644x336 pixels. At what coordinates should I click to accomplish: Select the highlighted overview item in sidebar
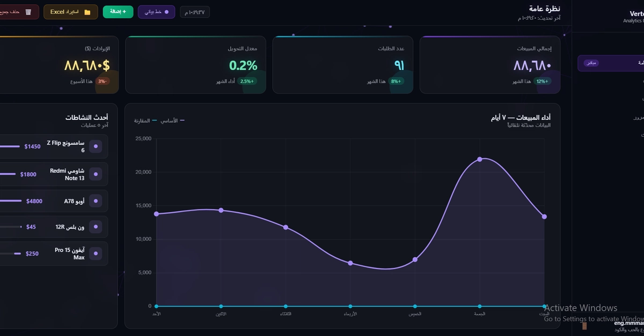611,63
